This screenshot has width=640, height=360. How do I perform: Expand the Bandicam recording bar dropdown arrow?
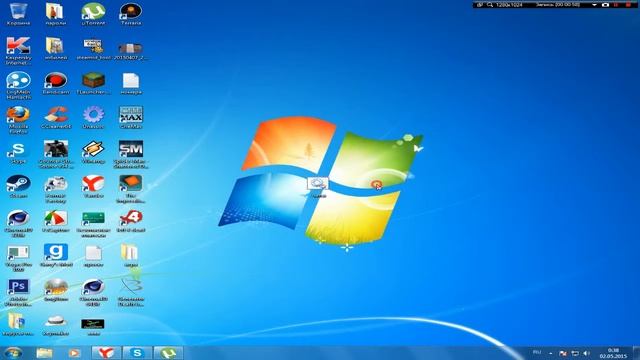(594, 5)
